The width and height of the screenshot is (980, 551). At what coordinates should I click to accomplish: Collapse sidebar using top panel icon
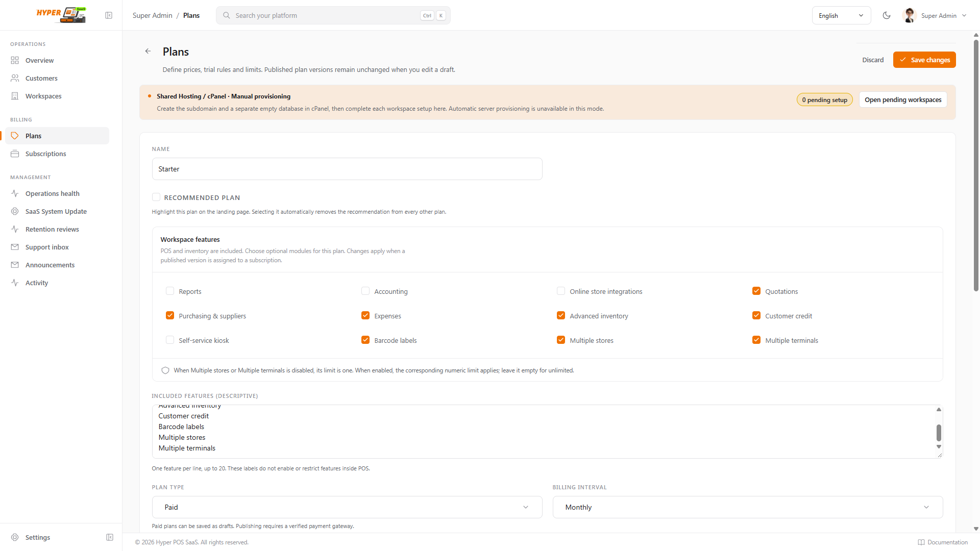tap(109, 15)
